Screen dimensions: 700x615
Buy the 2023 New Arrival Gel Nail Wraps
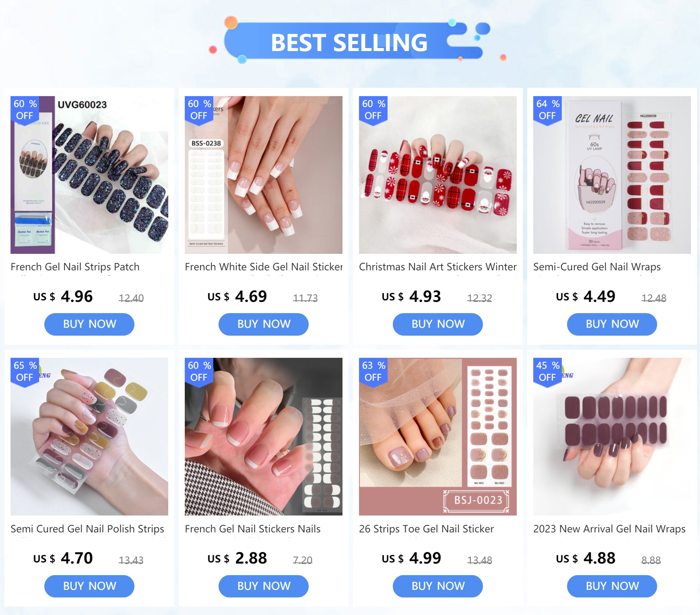coord(612,586)
